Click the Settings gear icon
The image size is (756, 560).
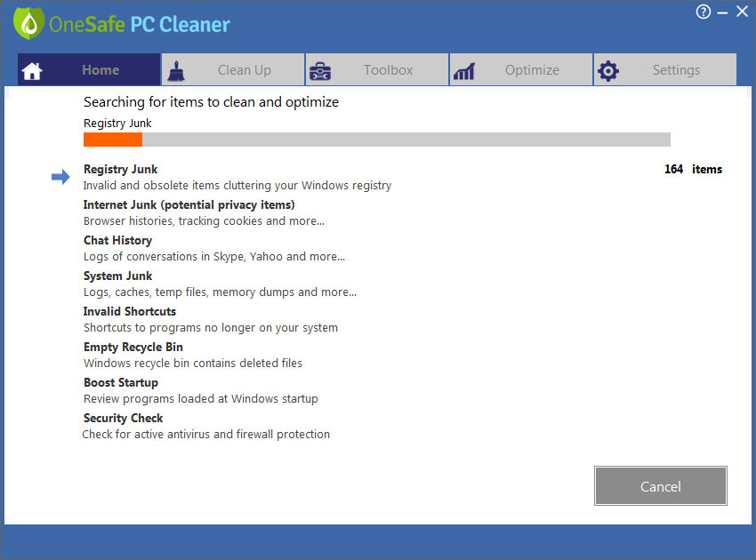point(608,71)
